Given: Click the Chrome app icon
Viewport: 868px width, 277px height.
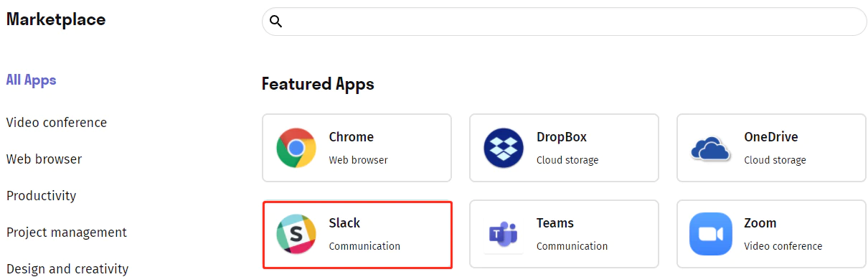Looking at the screenshot, I should click(296, 148).
